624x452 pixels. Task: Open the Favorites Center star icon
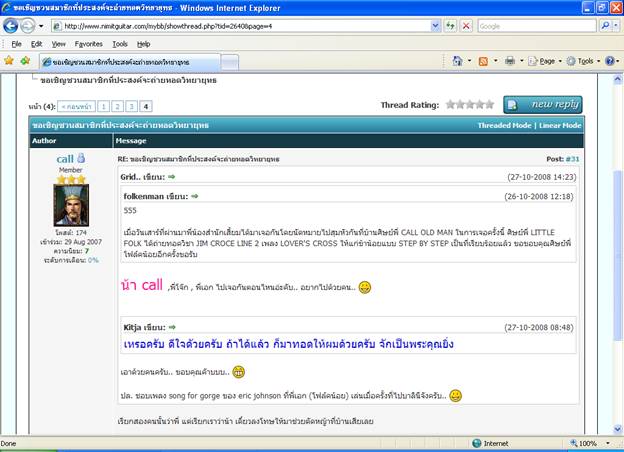(9, 61)
